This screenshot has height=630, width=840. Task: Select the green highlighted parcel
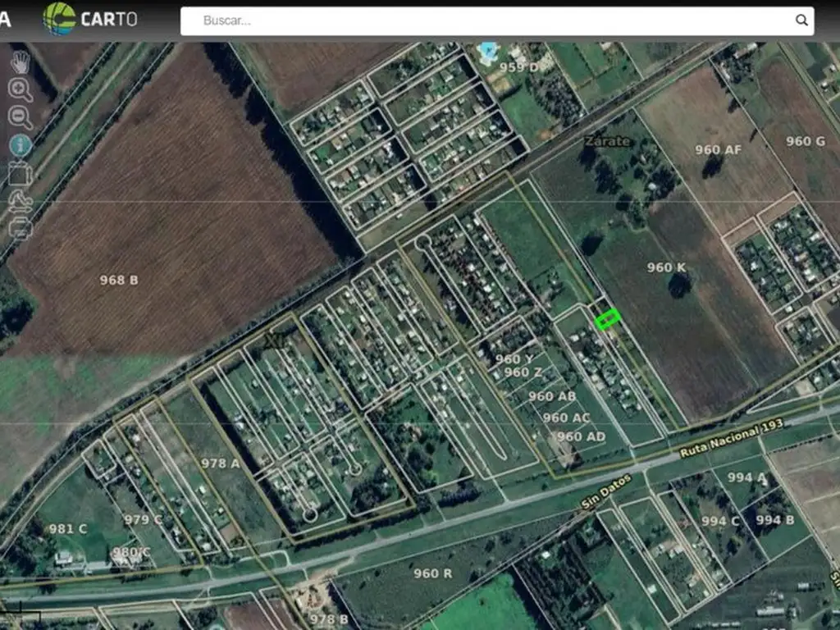pyautogui.click(x=607, y=319)
